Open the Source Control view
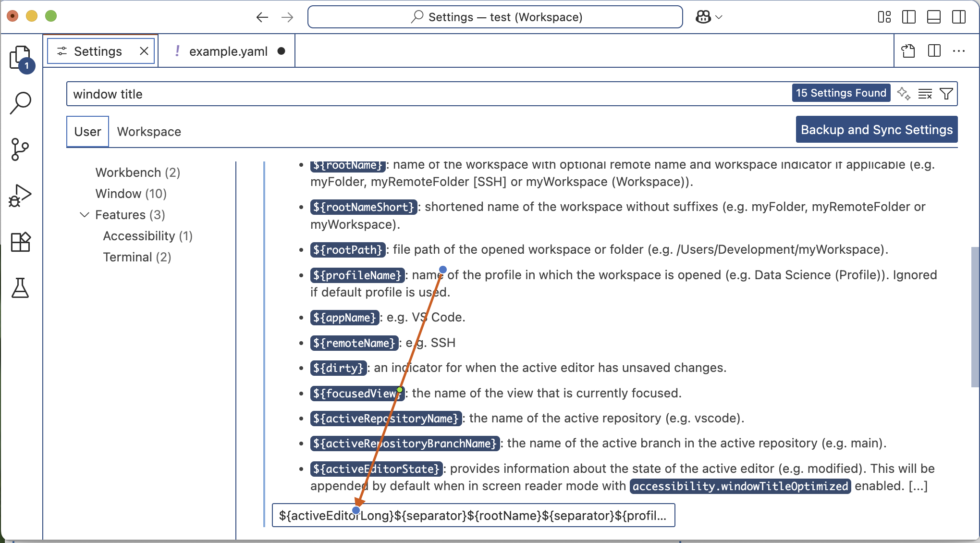This screenshot has width=980, height=543. click(x=20, y=149)
